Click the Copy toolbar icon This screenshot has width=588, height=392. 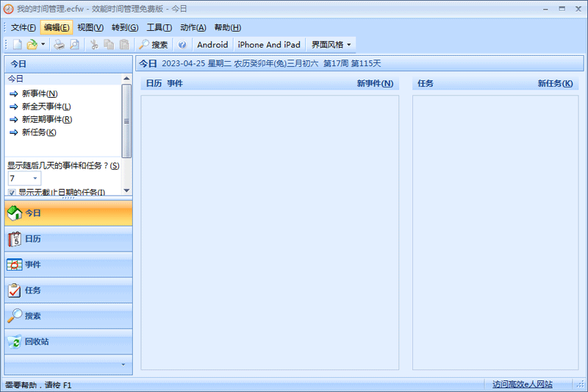tap(109, 45)
